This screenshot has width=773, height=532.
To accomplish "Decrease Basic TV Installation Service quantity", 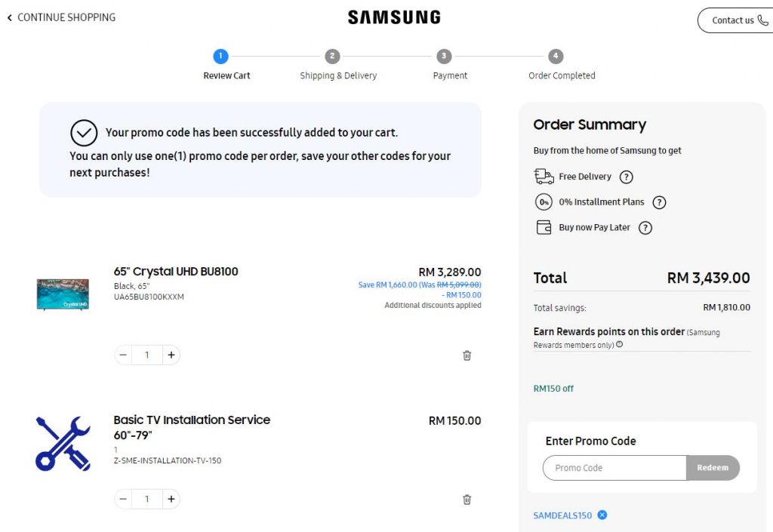I will coord(123,500).
